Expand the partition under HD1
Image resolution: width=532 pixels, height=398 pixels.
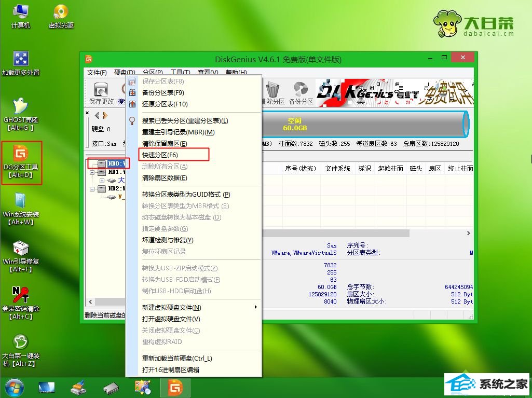102,181
